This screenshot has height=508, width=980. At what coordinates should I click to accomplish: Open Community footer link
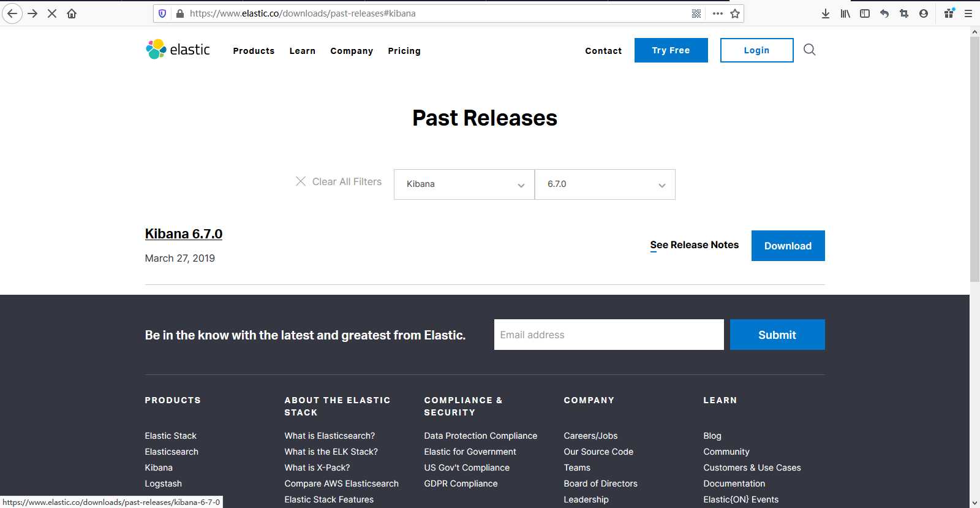pos(726,452)
